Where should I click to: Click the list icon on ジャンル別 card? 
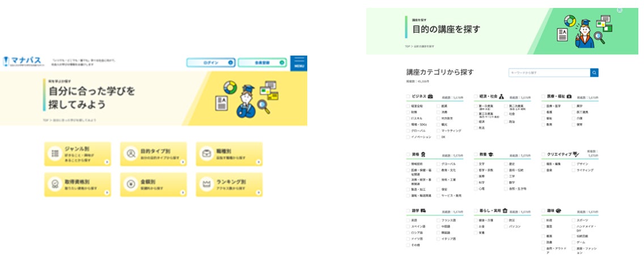54,153
